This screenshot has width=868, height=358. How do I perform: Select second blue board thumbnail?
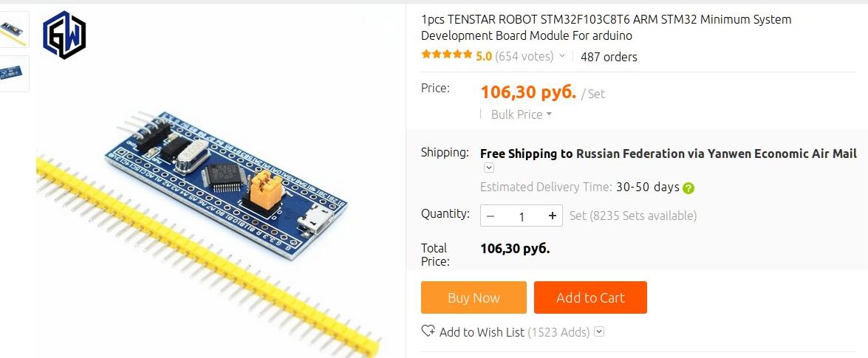click(14, 74)
